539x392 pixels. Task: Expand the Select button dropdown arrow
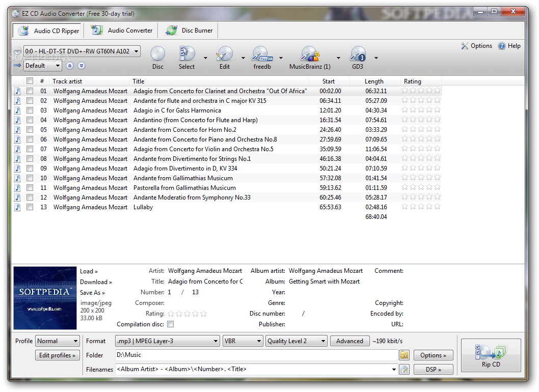pyautogui.click(x=205, y=58)
